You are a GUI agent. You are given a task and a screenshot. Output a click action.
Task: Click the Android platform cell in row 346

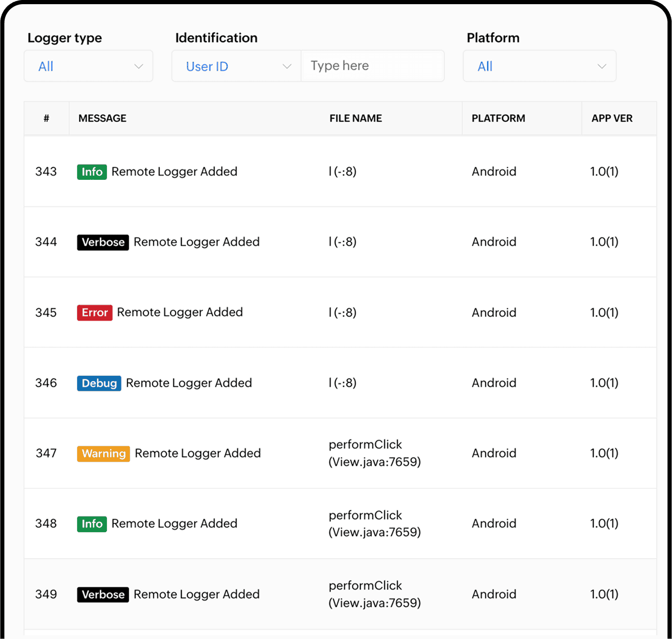(x=494, y=383)
